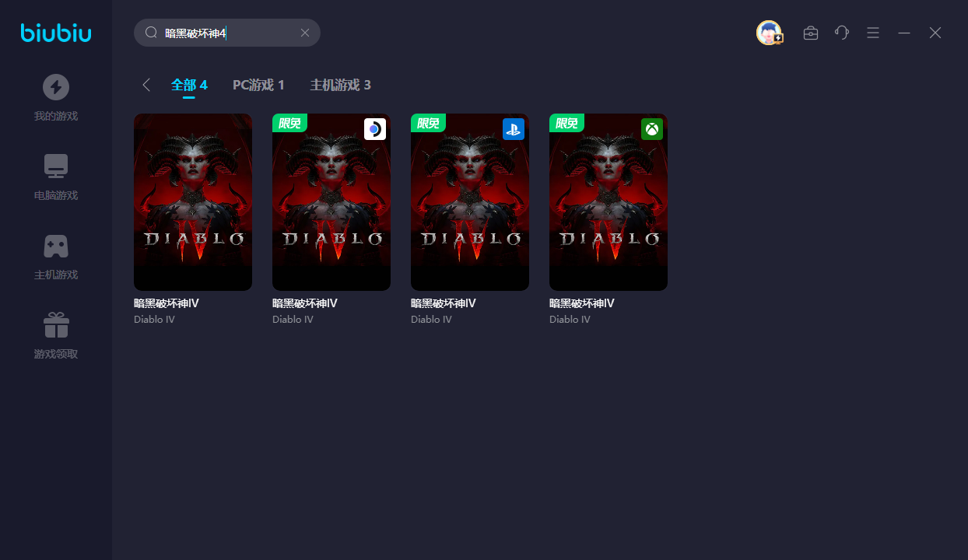Click the user avatar profile picture

point(769,33)
